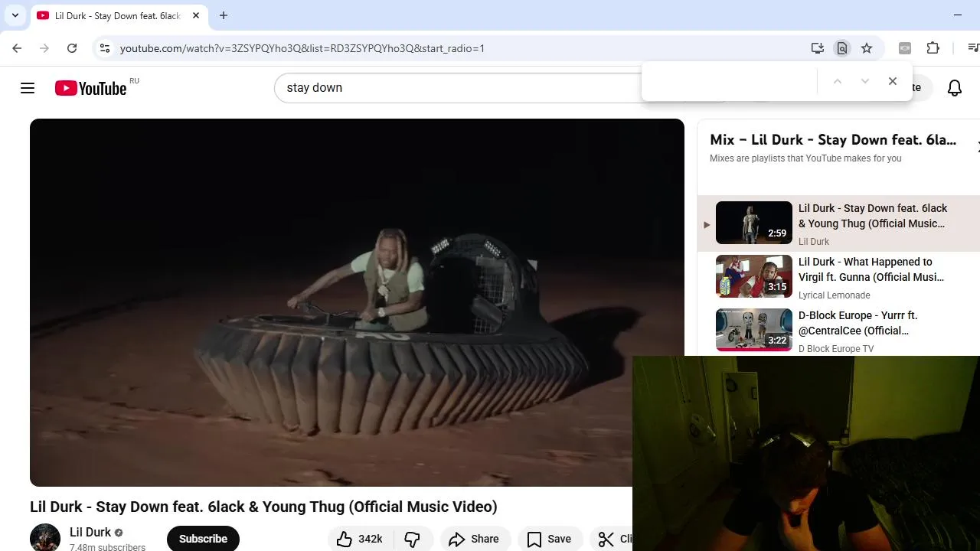
Task: Go to next find result arrow
Action: 865,81
